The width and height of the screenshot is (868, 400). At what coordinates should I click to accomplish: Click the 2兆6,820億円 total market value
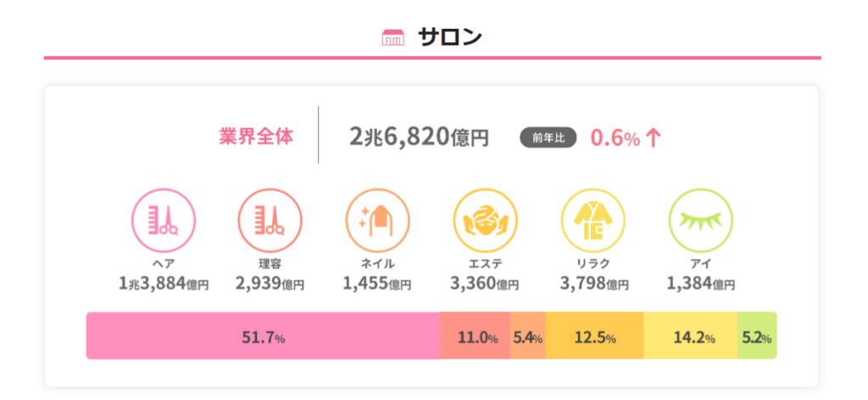(x=419, y=136)
